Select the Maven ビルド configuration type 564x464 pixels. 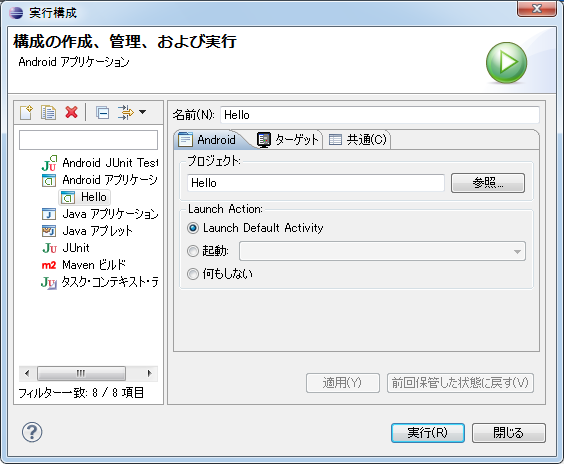84,265
